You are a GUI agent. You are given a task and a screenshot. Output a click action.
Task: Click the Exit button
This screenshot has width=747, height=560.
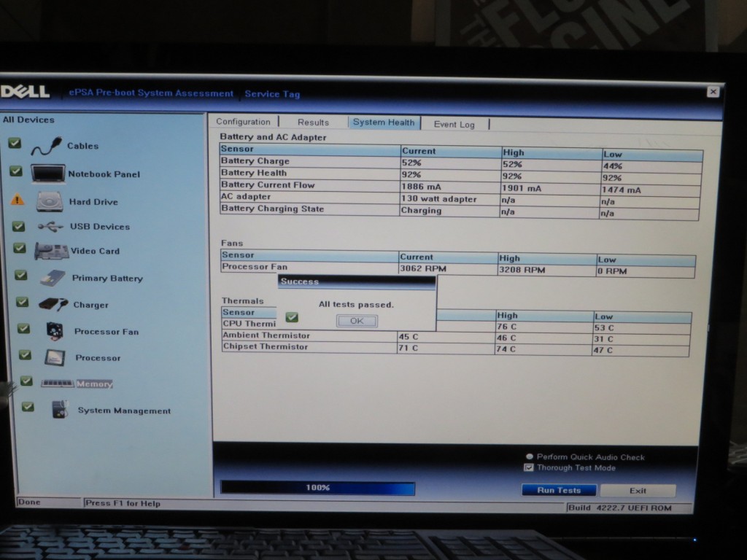click(x=638, y=491)
